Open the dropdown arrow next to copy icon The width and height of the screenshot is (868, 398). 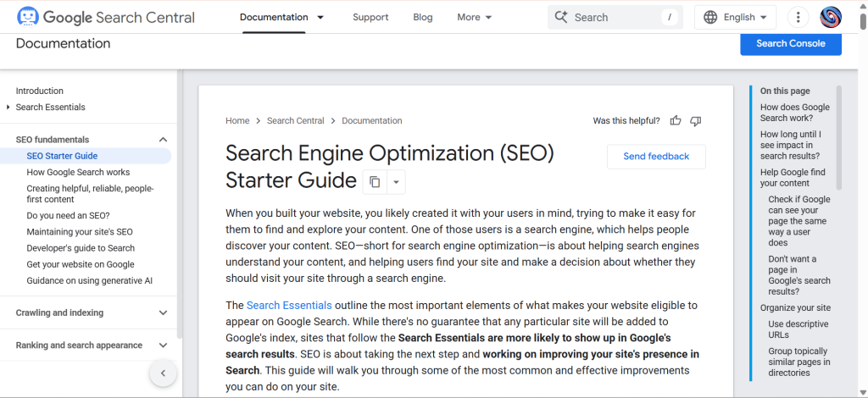tap(396, 182)
